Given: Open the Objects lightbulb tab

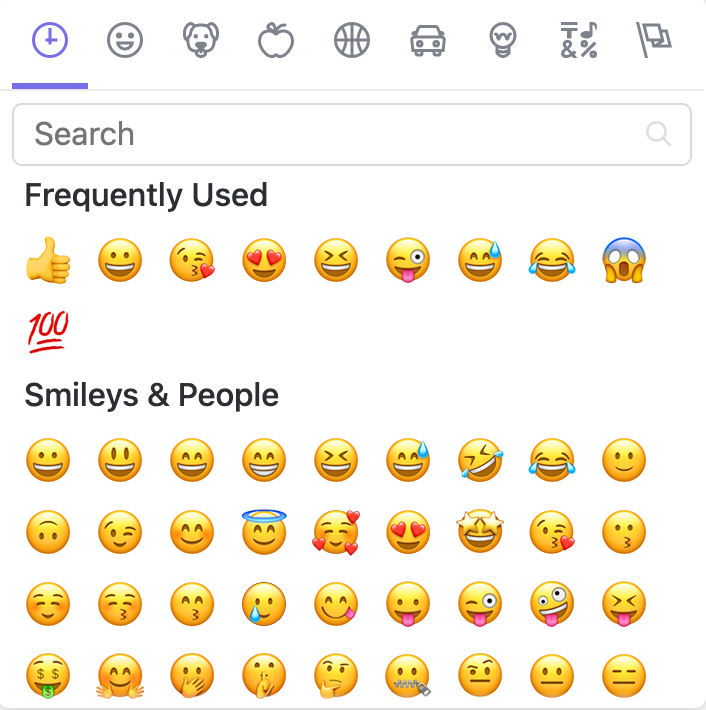Looking at the screenshot, I should pyautogui.click(x=503, y=41).
